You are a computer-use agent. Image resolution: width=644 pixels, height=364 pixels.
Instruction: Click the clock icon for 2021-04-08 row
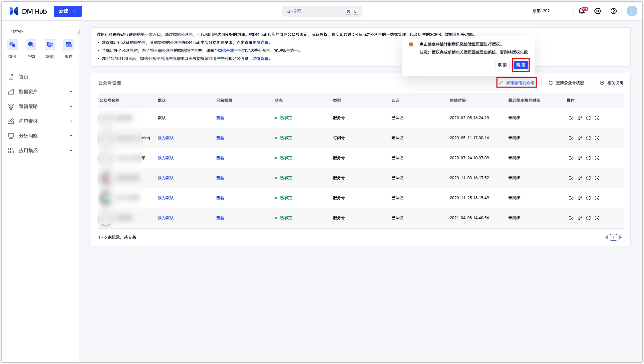pos(597,218)
